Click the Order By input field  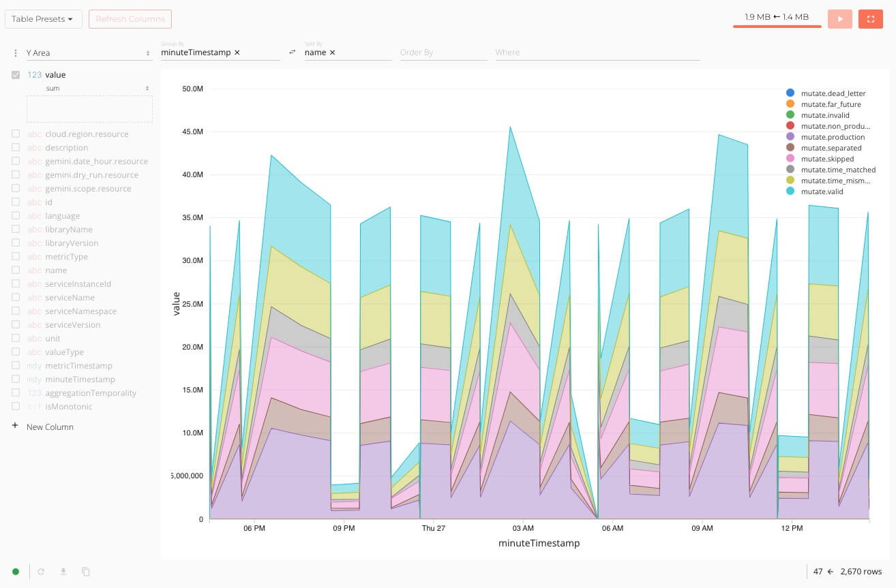click(443, 52)
